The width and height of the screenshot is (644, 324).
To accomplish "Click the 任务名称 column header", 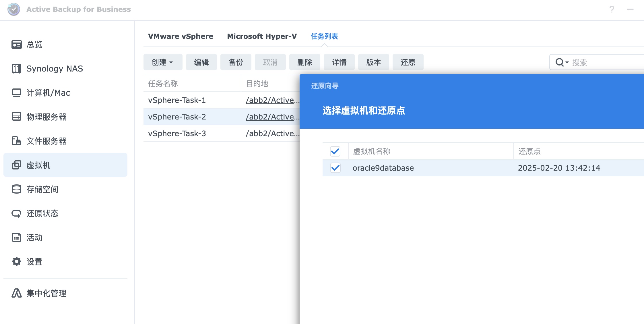I will coord(192,84).
